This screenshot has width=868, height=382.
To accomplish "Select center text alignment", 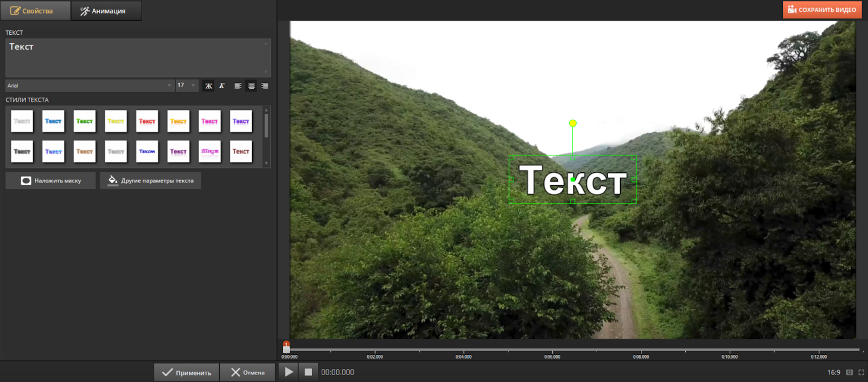I will click(x=251, y=86).
